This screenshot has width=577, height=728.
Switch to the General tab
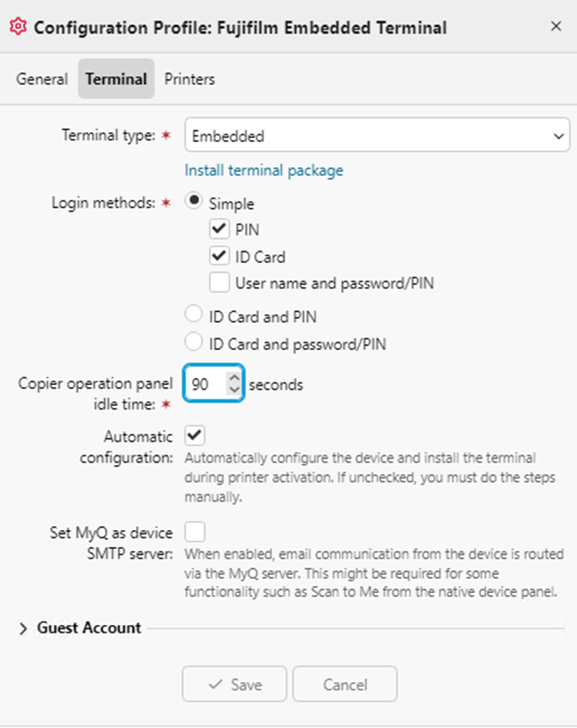(x=42, y=79)
